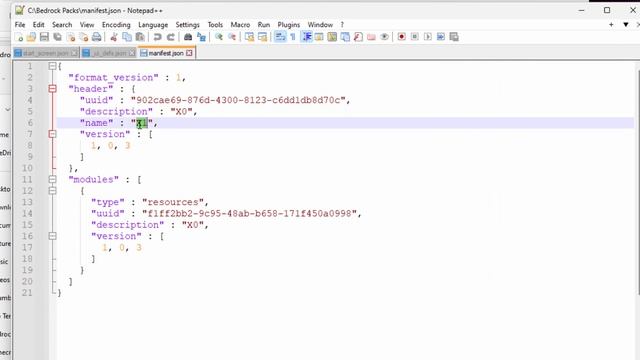Open the Language menu

153,25
